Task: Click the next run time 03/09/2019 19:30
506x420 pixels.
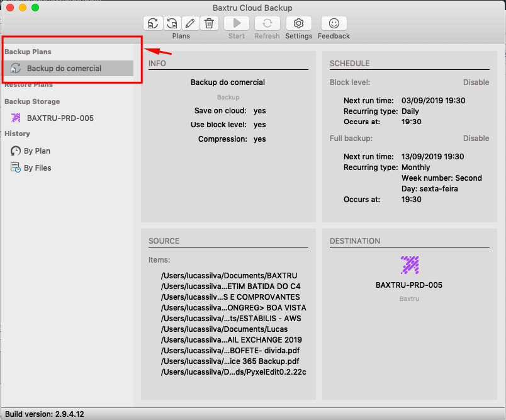Action: pyautogui.click(x=434, y=101)
